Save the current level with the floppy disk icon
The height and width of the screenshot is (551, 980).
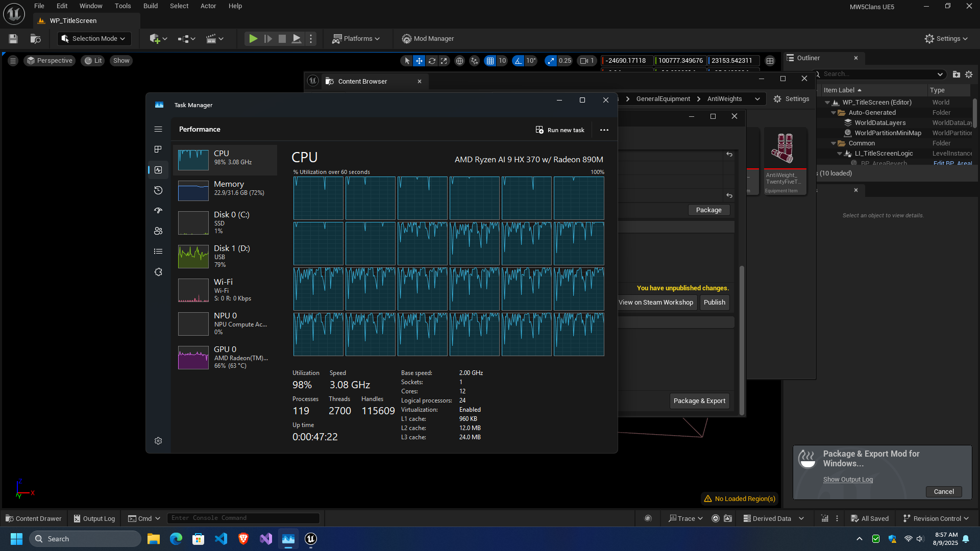coord(13,39)
